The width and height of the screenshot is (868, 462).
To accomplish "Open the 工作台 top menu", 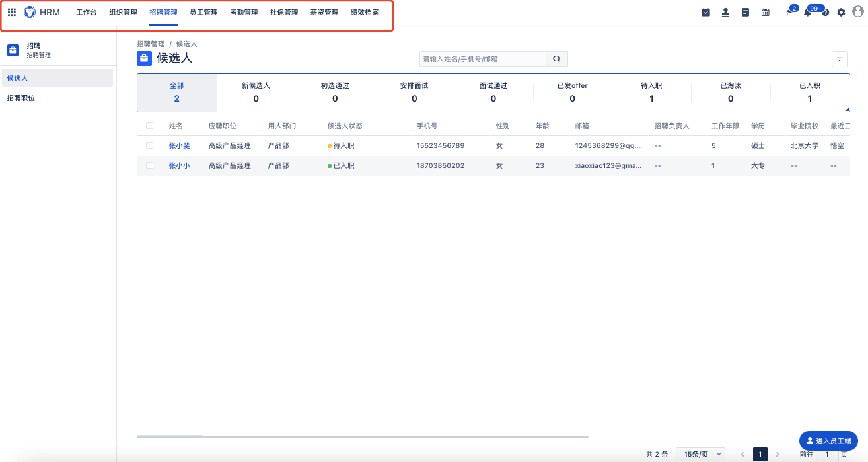I will [x=87, y=12].
